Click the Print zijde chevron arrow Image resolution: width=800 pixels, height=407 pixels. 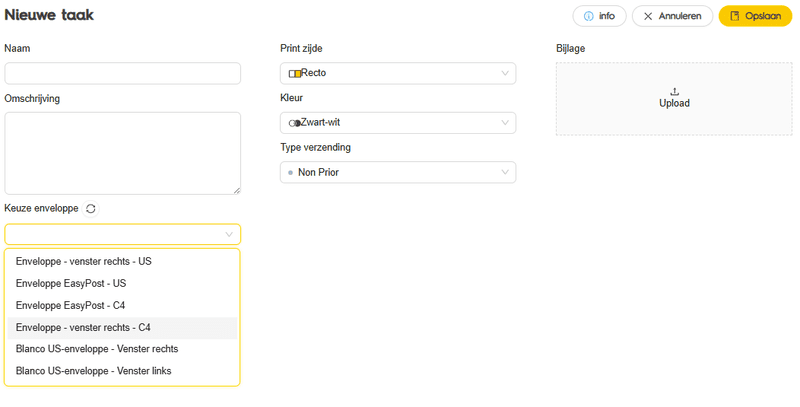point(505,73)
